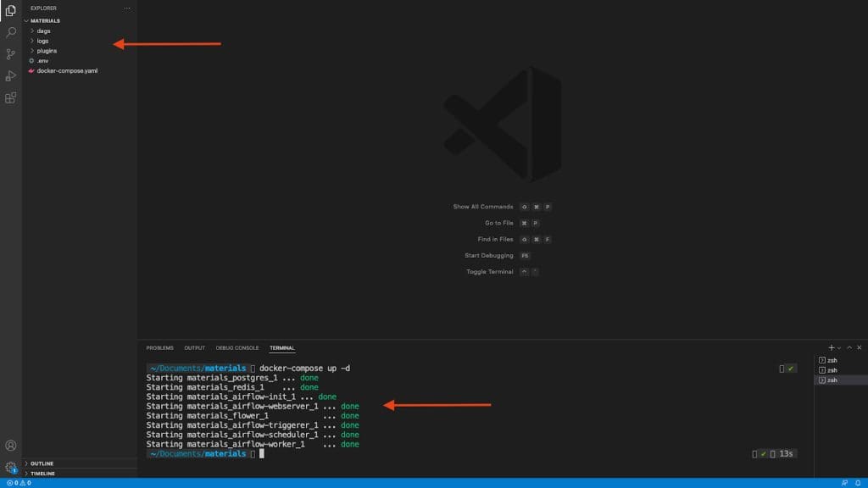Expand the Outline section
Image resolution: width=868 pixels, height=488 pixels.
pos(42,463)
